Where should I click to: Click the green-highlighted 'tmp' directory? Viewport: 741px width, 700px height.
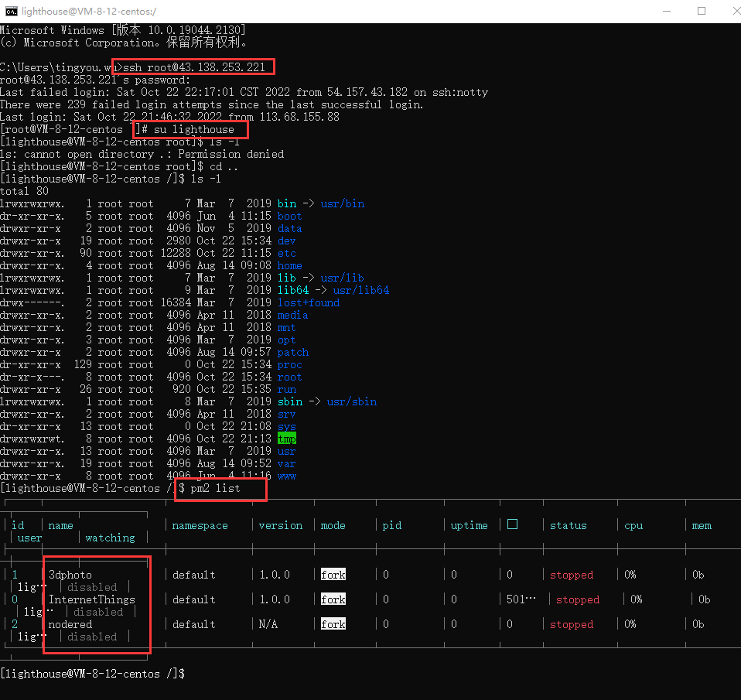pos(287,439)
